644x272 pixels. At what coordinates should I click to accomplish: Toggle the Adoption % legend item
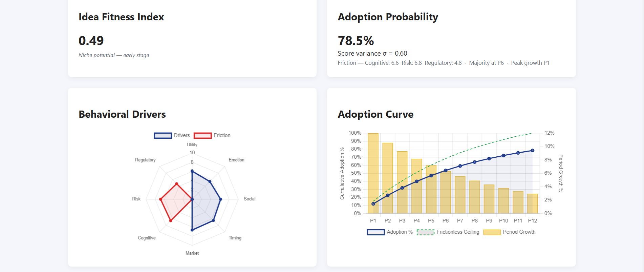point(390,232)
